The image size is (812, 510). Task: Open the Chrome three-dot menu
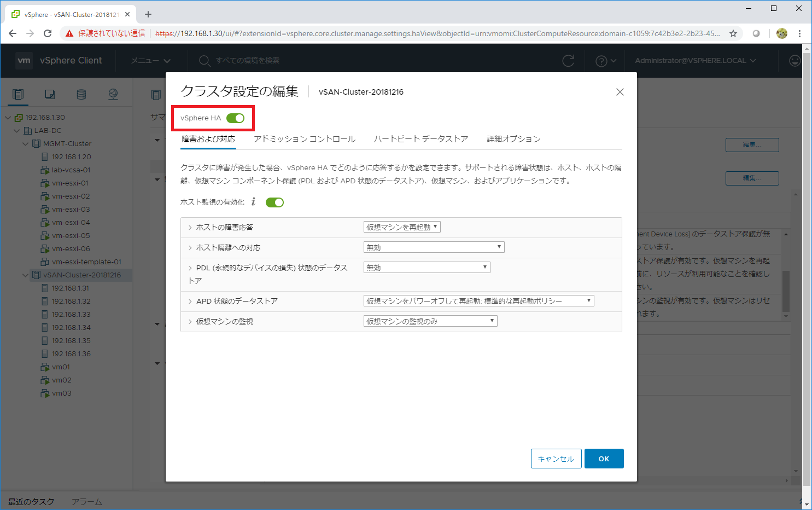click(799, 33)
